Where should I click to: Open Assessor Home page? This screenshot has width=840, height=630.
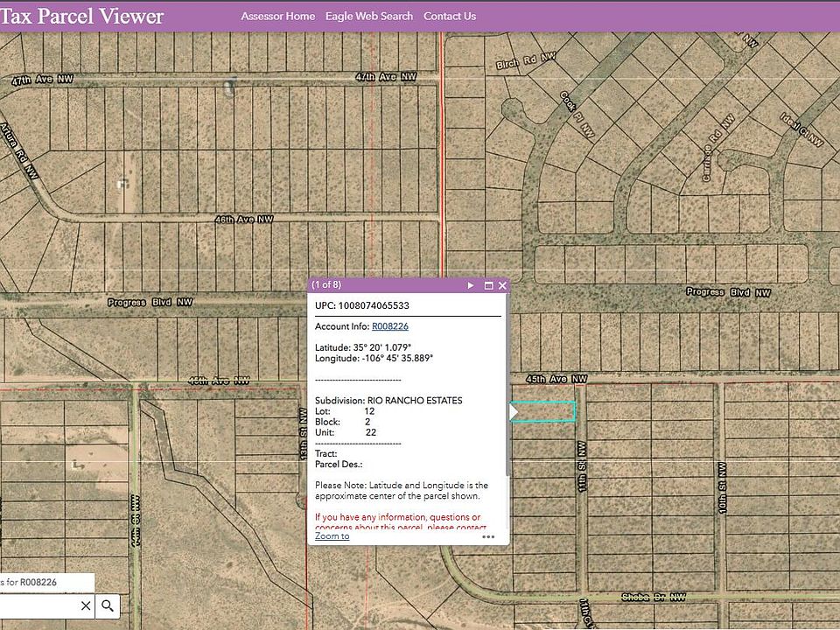(278, 16)
